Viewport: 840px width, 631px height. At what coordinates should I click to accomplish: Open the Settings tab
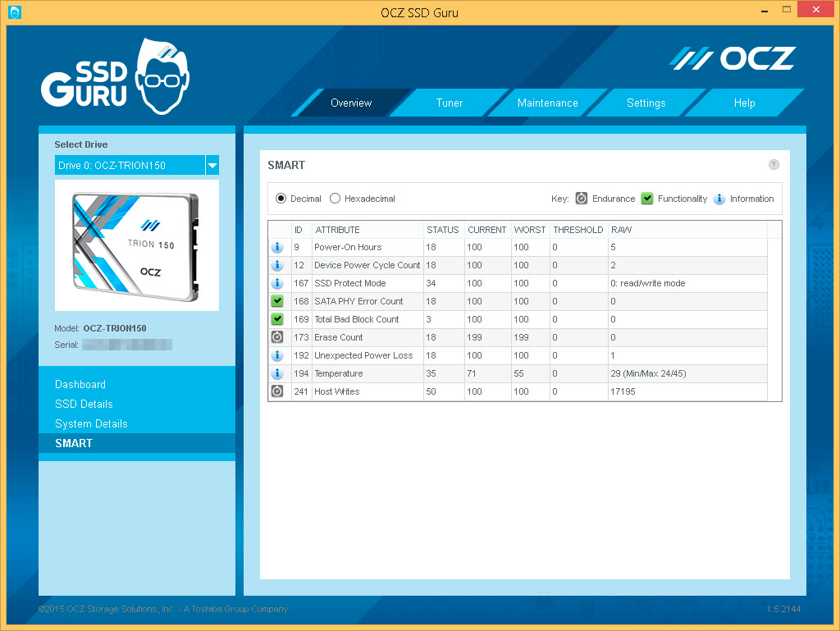(x=646, y=103)
